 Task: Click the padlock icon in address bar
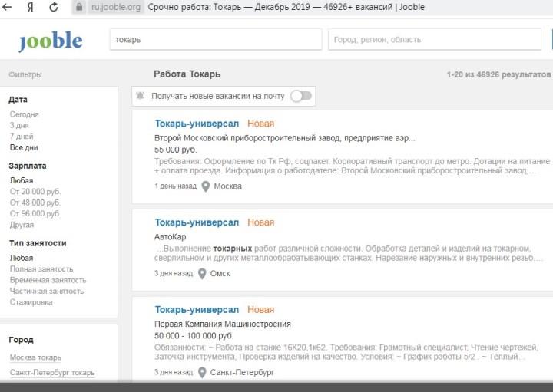pyautogui.click(x=78, y=7)
